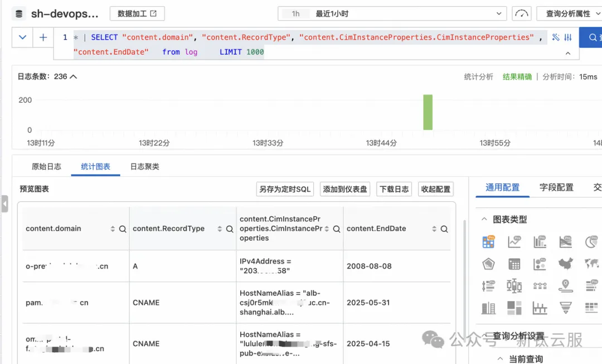Click search icon in content.domain column header
Image resolution: width=602 pixels, height=364 pixels.
[123, 229]
